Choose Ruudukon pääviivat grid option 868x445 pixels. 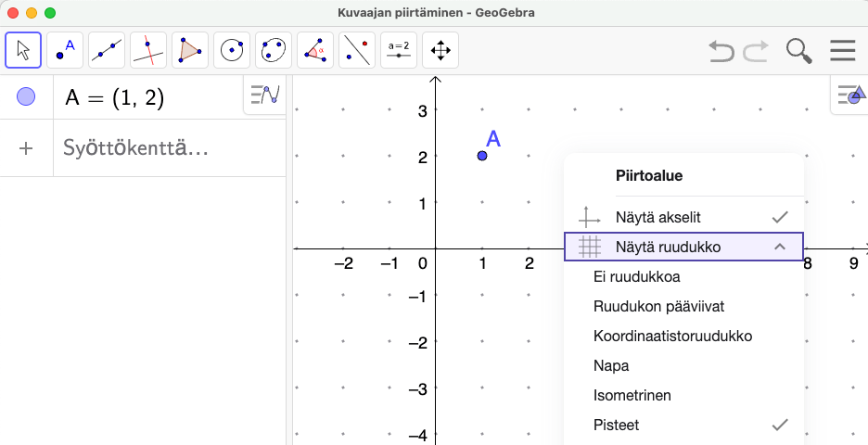[x=683, y=307]
